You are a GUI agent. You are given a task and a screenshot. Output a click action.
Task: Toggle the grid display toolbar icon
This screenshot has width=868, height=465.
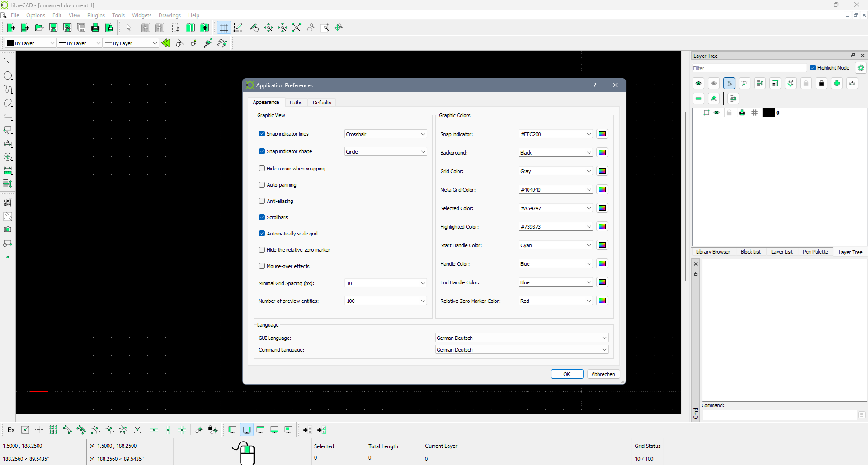point(224,28)
